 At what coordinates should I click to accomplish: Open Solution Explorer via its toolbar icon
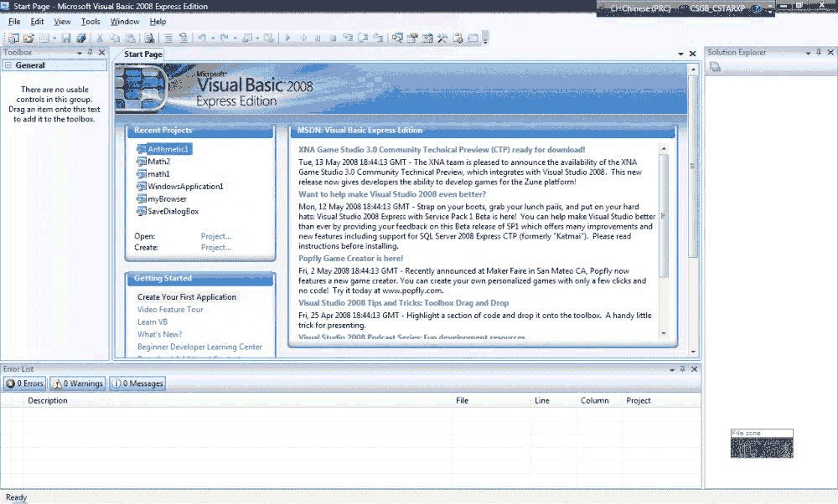[x=397, y=38]
